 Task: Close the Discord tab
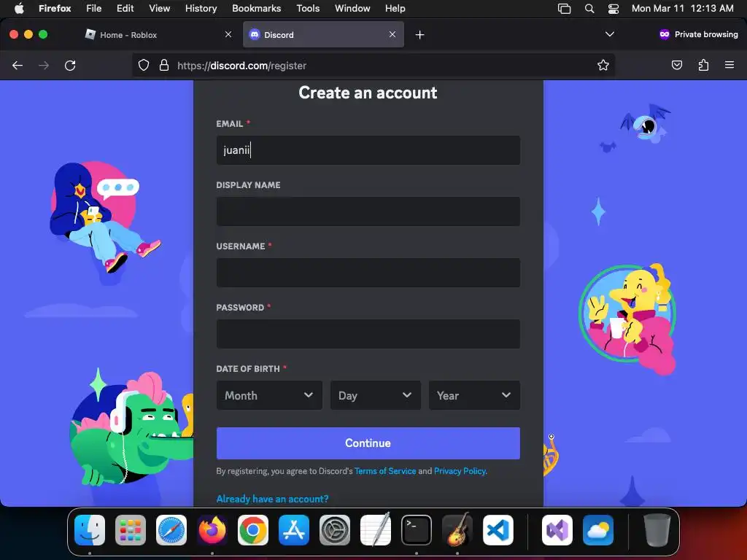(x=392, y=34)
